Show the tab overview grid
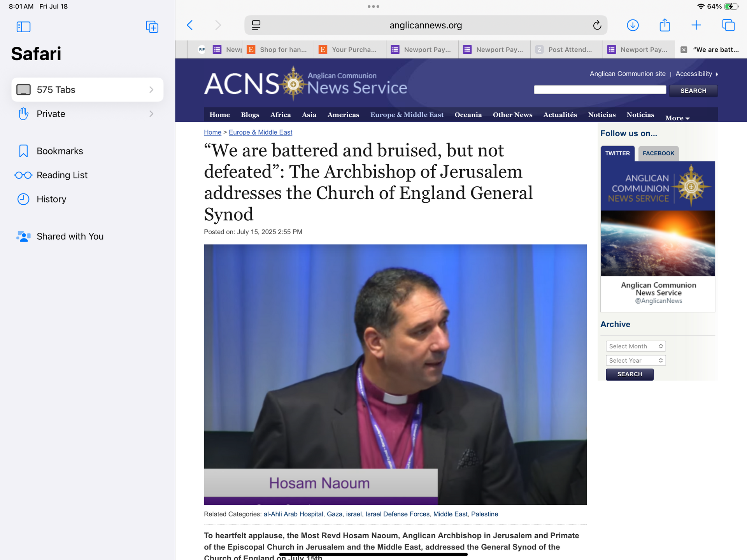The width and height of the screenshot is (747, 560). click(x=728, y=25)
